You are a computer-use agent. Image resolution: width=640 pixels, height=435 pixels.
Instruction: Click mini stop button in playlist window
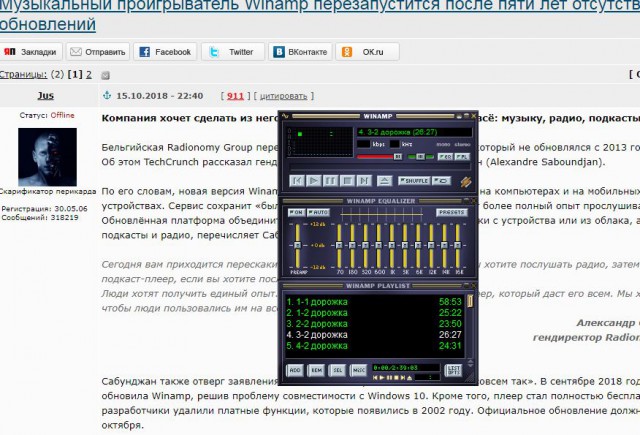396,378
